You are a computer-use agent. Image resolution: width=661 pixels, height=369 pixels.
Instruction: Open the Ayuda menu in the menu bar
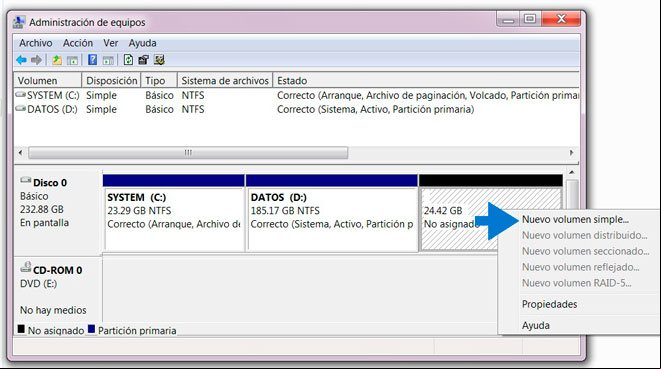pos(142,43)
